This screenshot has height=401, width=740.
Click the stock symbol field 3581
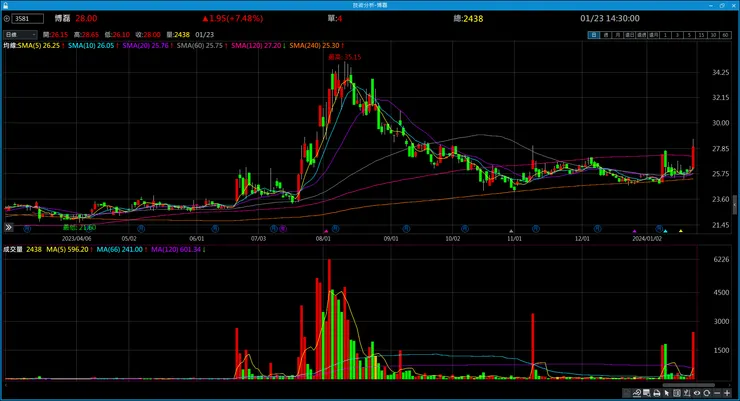[x=28, y=18]
